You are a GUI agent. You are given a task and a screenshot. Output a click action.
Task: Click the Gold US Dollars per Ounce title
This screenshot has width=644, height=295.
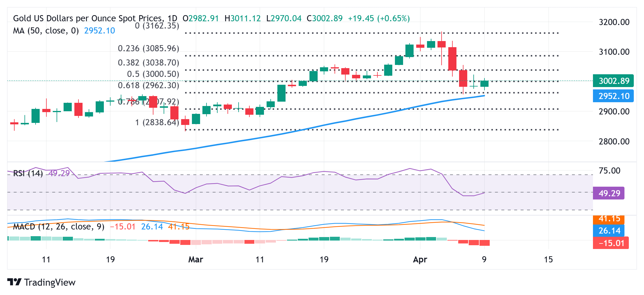(x=87, y=18)
